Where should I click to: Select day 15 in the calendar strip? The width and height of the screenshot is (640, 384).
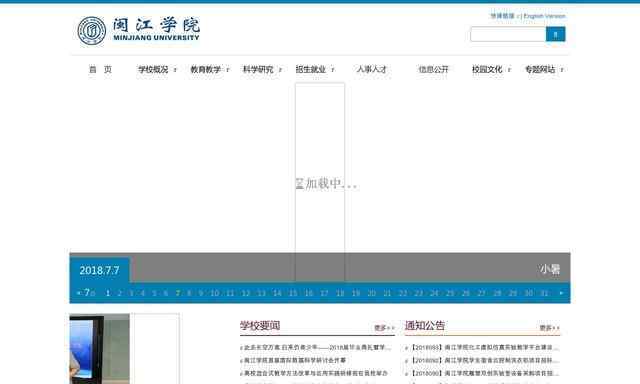(293, 293)
